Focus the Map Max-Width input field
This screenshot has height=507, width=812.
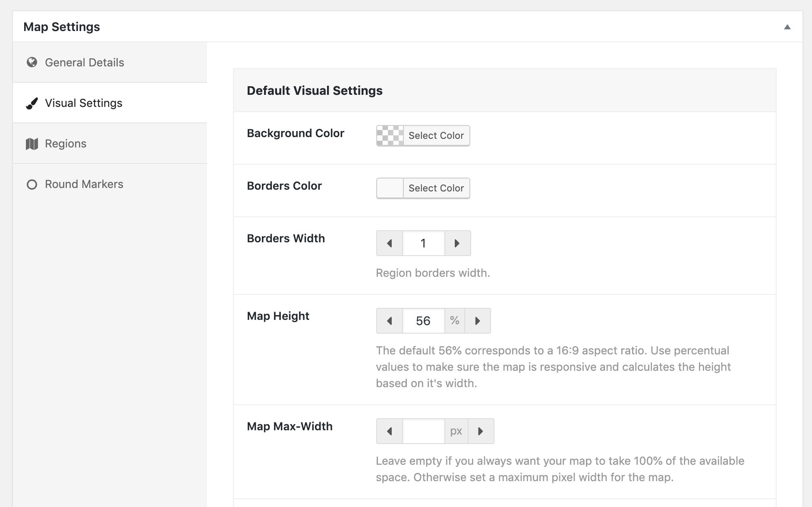424,431
